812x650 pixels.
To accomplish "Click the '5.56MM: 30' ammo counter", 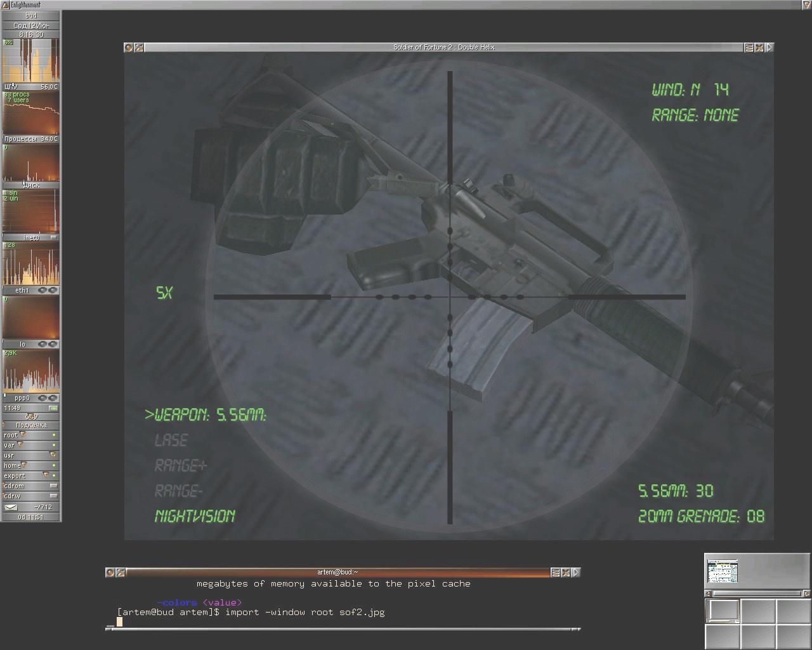I will 676,491.
